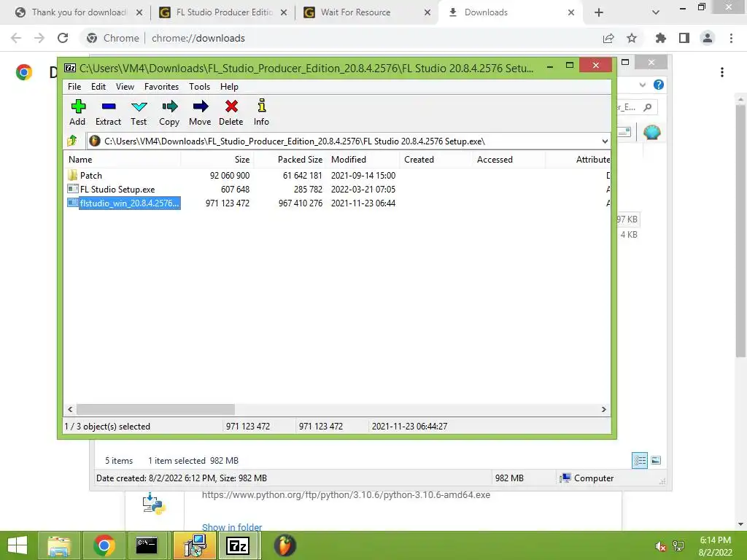Open the Favorites menu
Screen dimensions: 747x560
tap(161, 87)
